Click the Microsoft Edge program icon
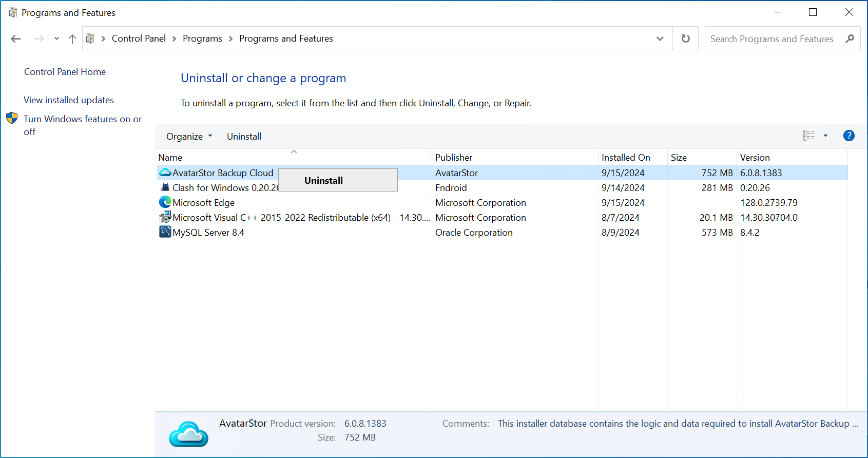Image resolution: width=868 pixels, height=458 pixels. click(x=165, y=202)
